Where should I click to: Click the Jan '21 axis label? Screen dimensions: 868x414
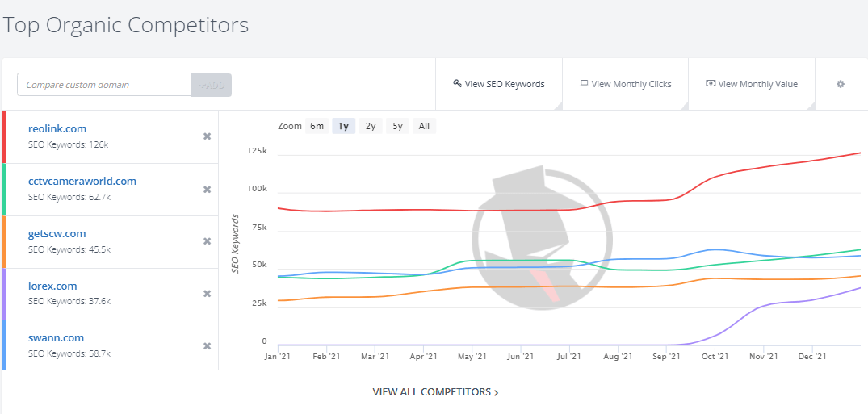(x=277, y=357)
